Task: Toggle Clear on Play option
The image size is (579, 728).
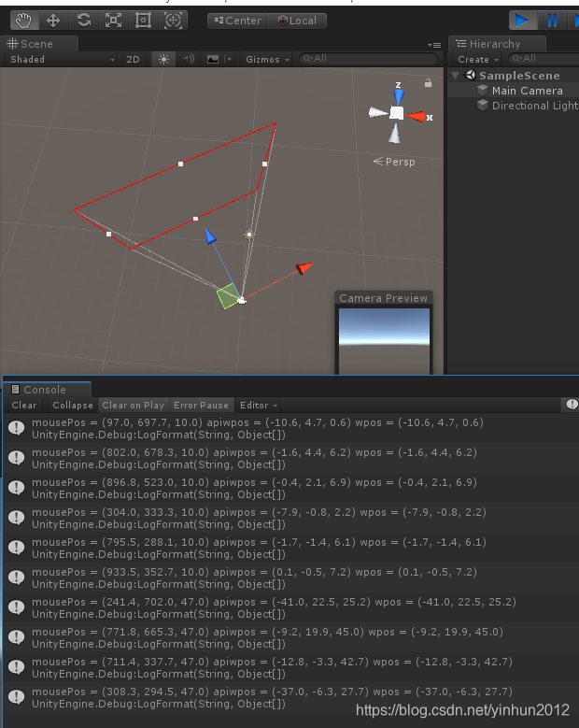Action: 134,406
